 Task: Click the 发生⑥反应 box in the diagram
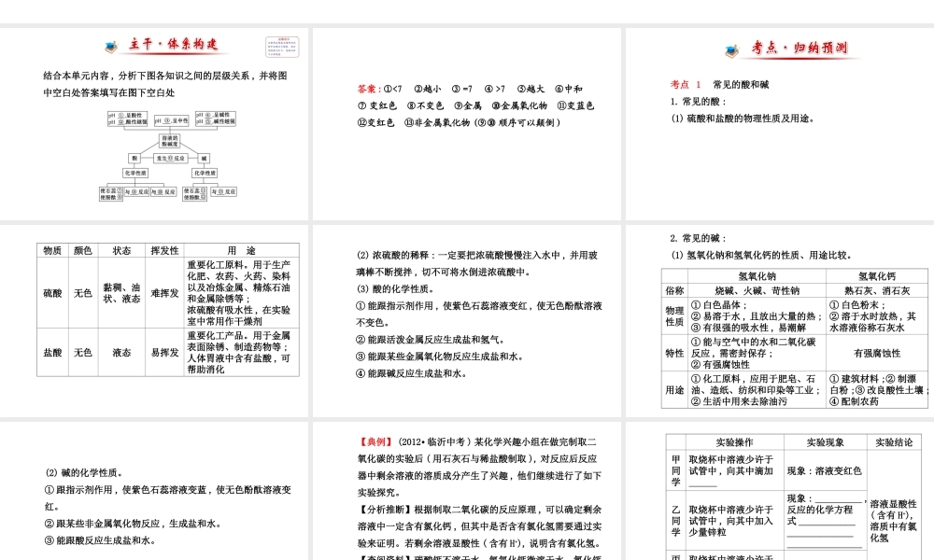click(171, 159)
